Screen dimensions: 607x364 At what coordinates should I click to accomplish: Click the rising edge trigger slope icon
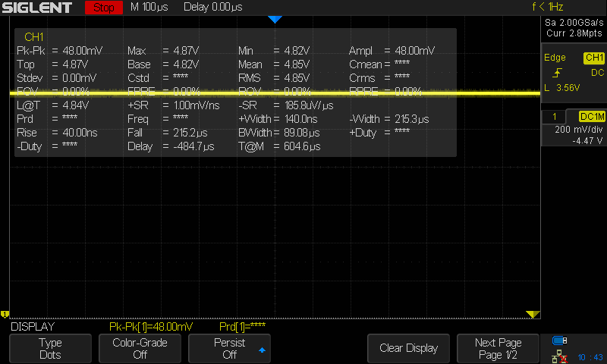(558, 73)
